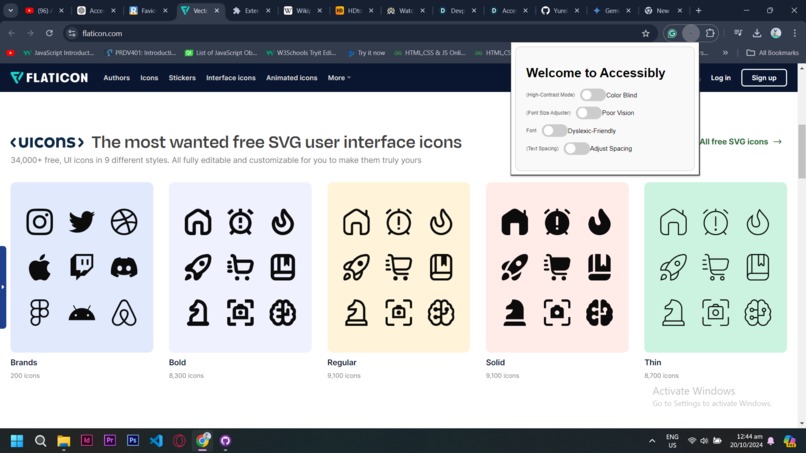
Task: Select the Regular shopping cart icon
Action: [x=399, y=267]
